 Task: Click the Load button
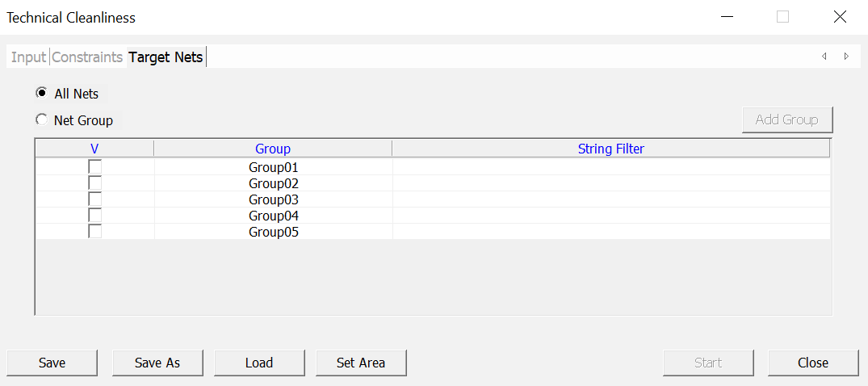[x=259, y=363]
